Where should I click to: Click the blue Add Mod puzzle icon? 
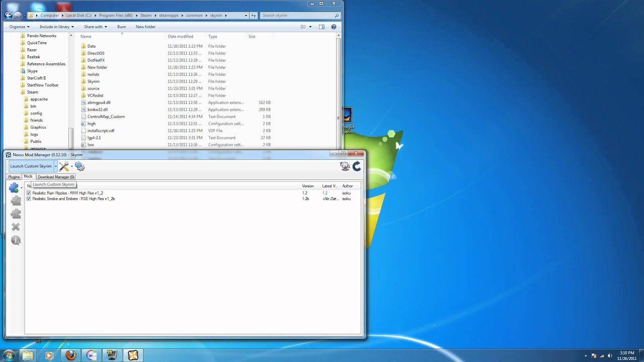(14, 188)
